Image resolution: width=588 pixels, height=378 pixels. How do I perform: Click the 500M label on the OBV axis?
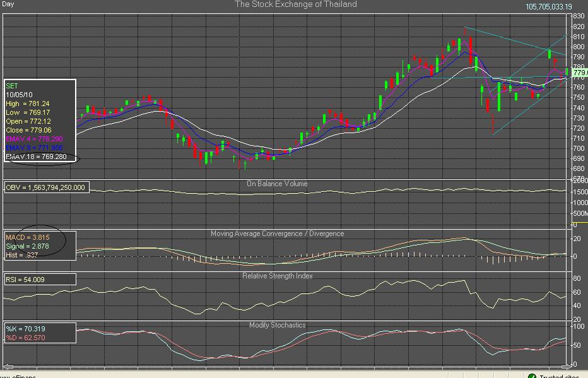click(580, 214)
